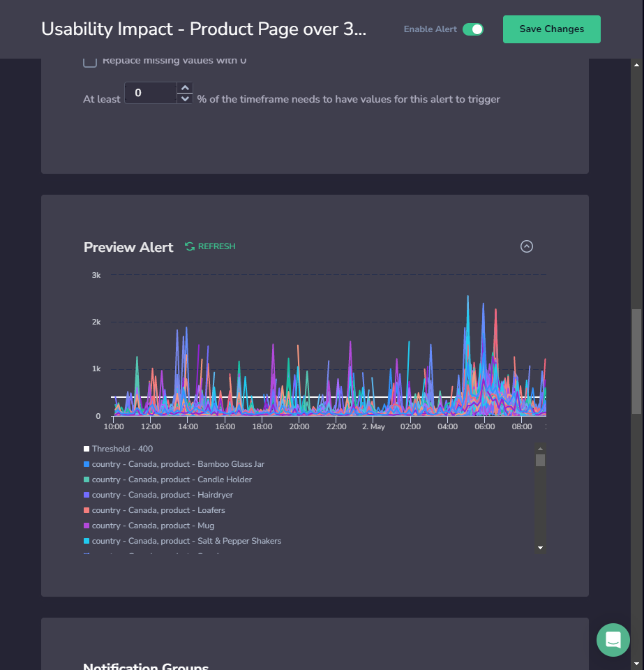Open the chat support widget

point(613,639)
